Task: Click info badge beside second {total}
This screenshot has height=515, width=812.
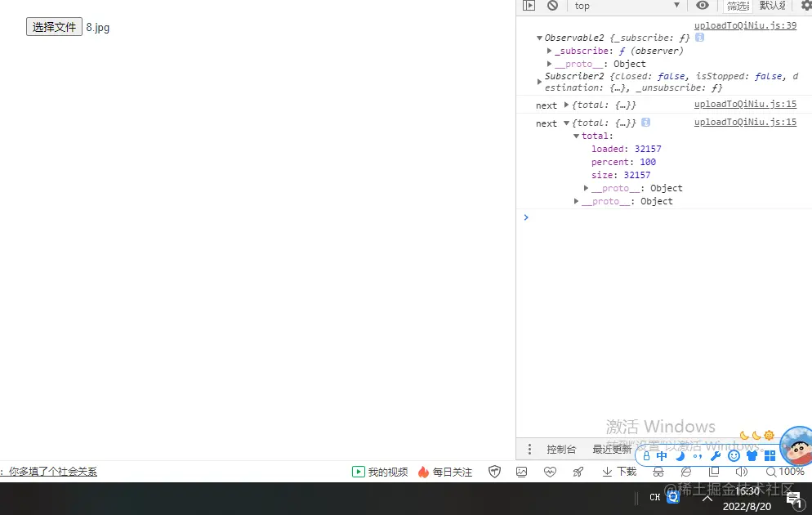Action: tap(646, 123)
